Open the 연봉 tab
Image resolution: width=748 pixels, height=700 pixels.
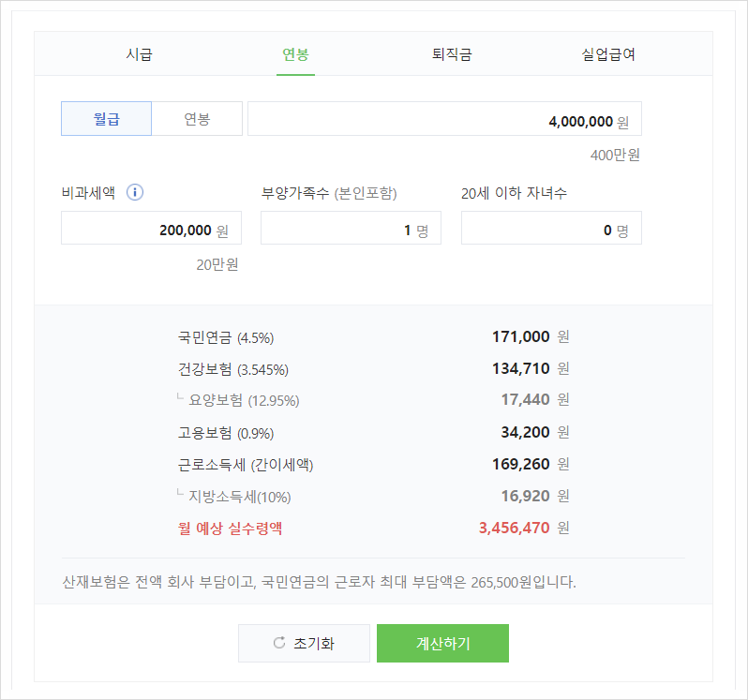click(x=295, y=54)
